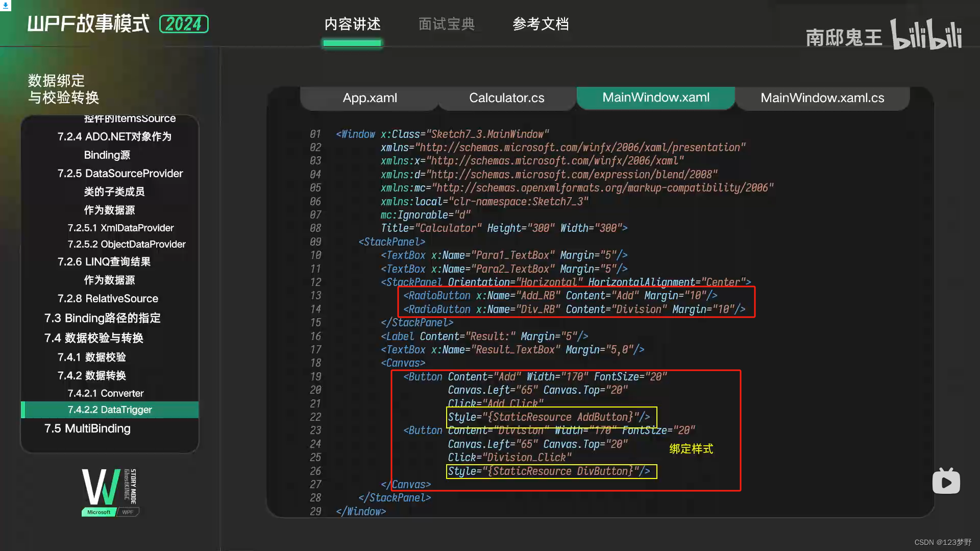Click code line with Add_RB RadioButton
Image resolution: width=980 pixels, height=551 pixels.
pyautogui.click(x=560, y=296)
